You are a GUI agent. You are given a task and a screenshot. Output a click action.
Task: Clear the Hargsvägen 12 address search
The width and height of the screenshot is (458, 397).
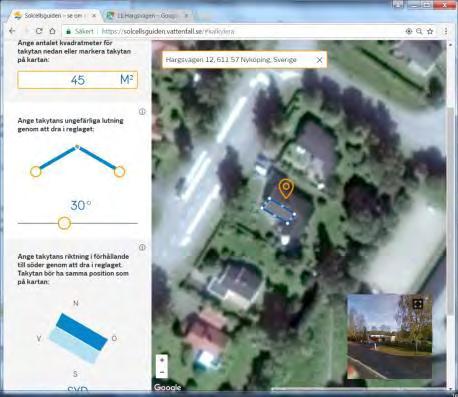[x=319, y=60]
